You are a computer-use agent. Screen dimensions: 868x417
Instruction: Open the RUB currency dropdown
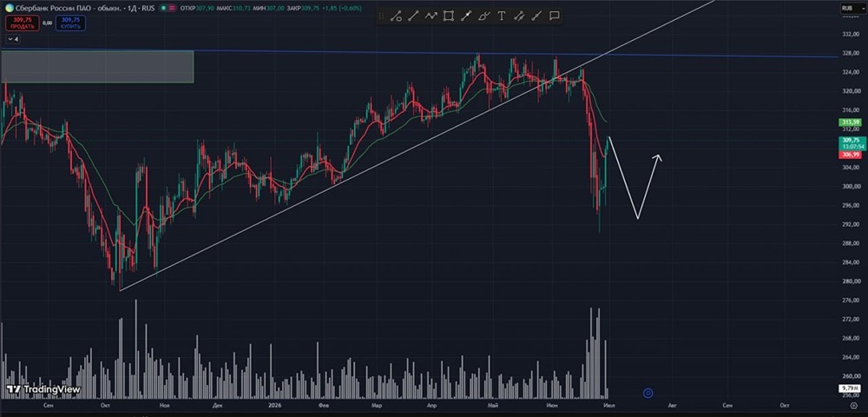[847, 8]
